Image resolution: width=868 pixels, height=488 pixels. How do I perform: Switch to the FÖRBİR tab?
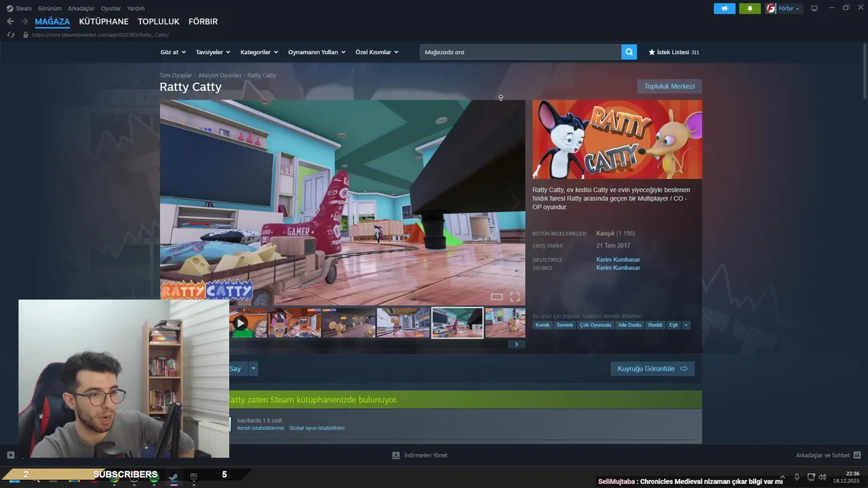203,22
